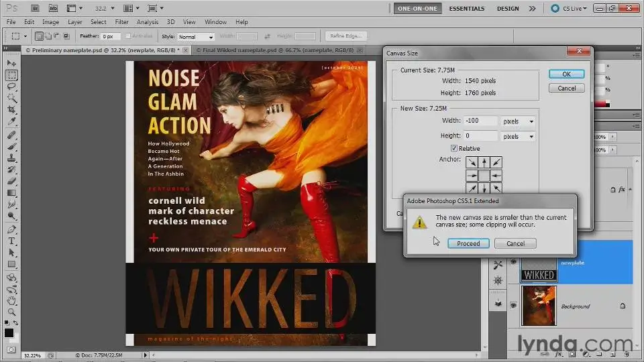Click the foreground color swatch
Viewport: 644px width, 362px height.
9,333
